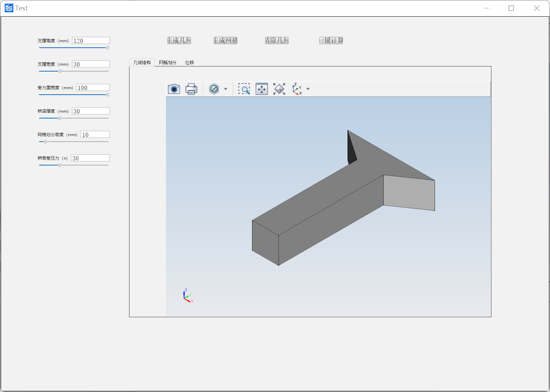Click the 网格划分密度 slider handle
Screen dimensions: 550x392
click(45, 142)
